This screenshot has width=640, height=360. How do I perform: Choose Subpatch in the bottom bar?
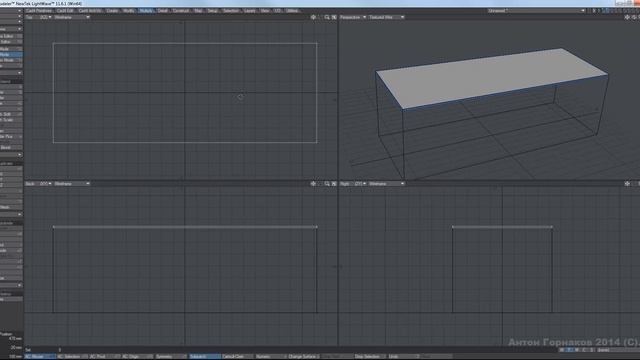(204, 356)
